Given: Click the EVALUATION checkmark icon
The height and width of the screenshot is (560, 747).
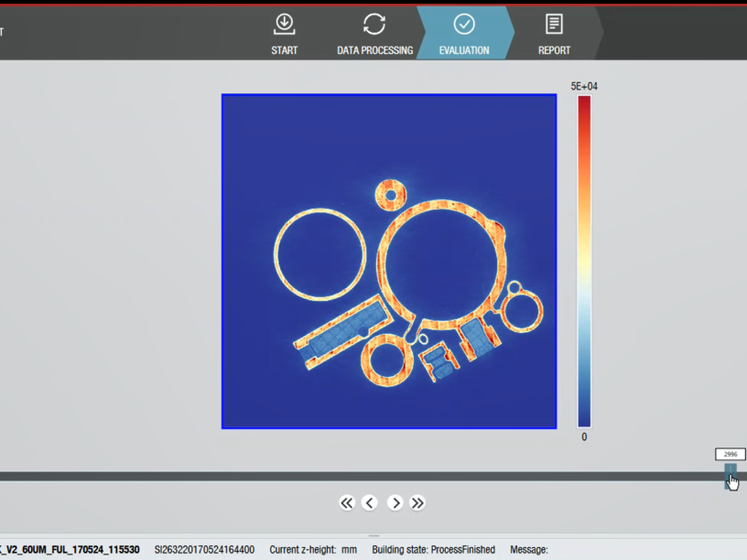Looking at the screenshot, I should tap(463, 22).
